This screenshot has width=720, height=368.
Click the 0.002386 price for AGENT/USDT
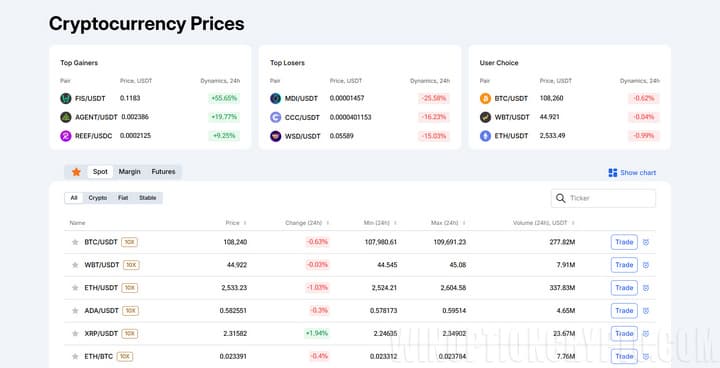pyautogui.click(x=135, y=117)
